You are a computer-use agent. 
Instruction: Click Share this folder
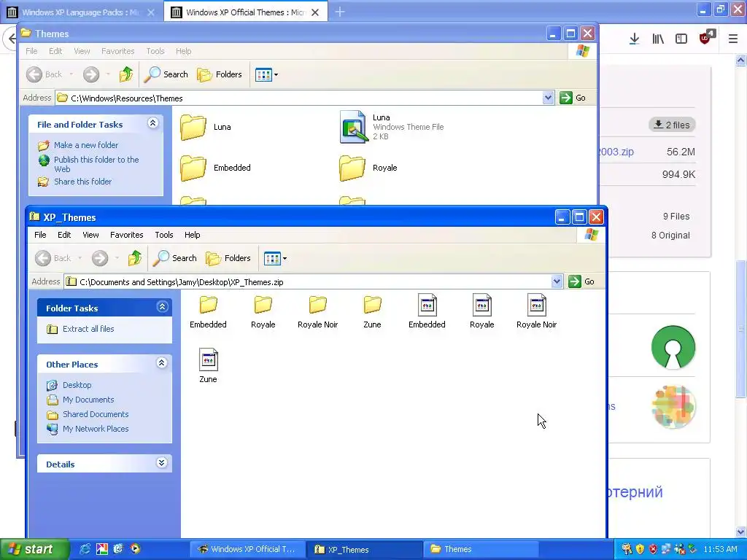tap(75, 182)
